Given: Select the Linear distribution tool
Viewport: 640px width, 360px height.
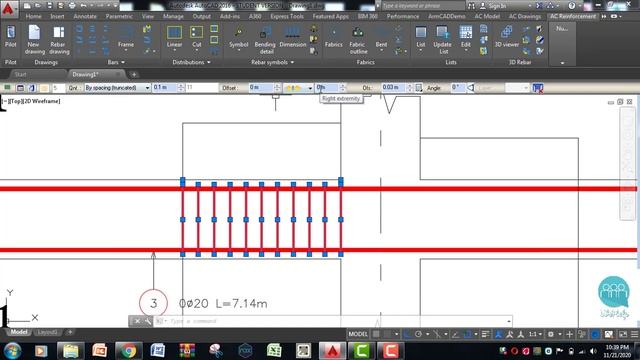Looking at the screenshot, I should 174,38.
